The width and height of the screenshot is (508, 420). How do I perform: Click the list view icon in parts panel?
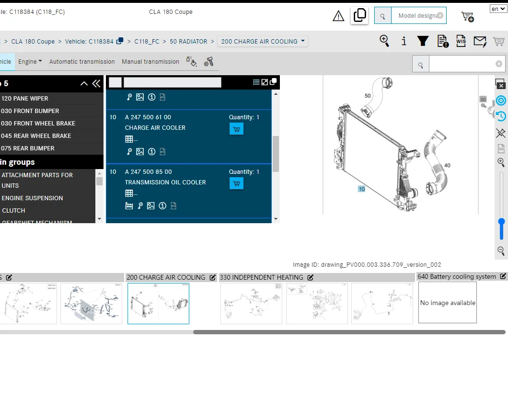[x=256, y=82]
